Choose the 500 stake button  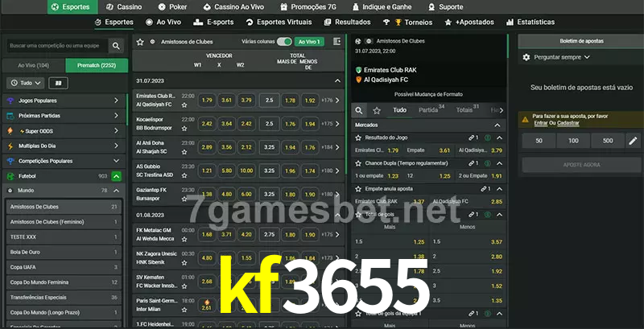pyautogui.click(x=608, y=141)
